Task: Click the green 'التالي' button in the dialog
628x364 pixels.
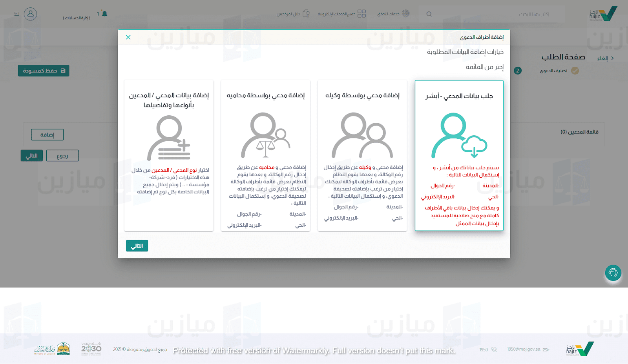Action: pos(137,246)
